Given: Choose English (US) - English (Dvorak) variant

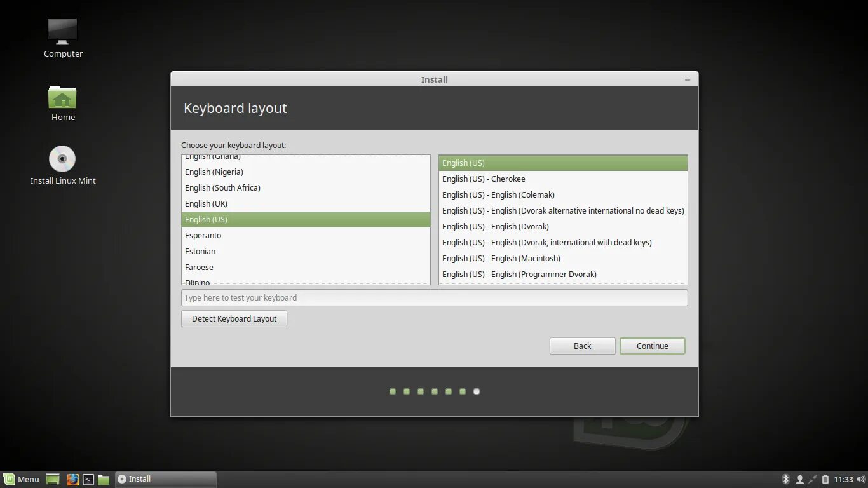Looking at the screenshot, I should (x=563, y=226).
